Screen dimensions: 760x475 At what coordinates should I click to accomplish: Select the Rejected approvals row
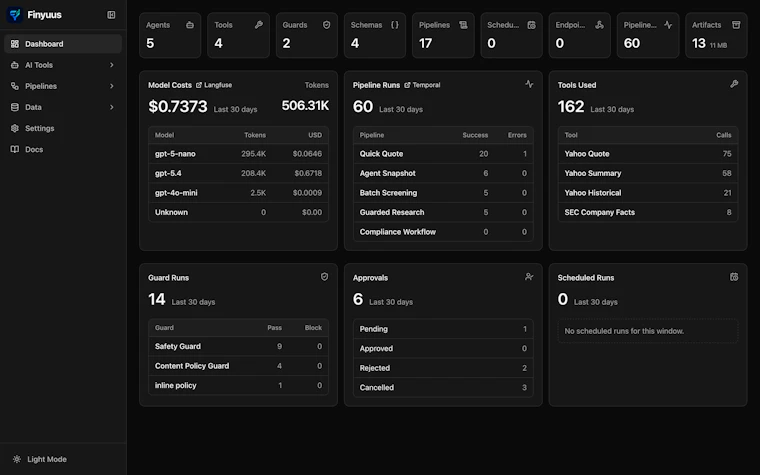tap(443, 368)
